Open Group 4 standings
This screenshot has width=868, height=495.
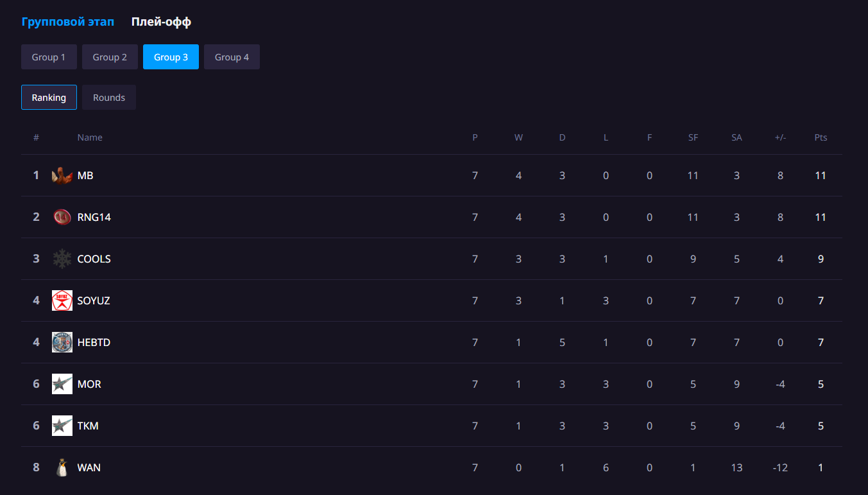tap(232, 57)
